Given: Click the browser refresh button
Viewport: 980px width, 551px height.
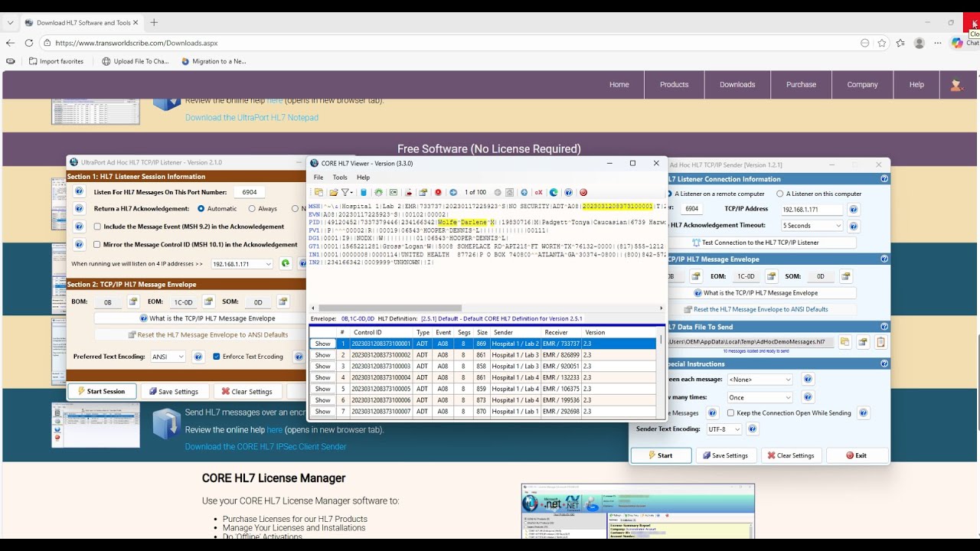Looking at the screenshot, I should 28,44.
